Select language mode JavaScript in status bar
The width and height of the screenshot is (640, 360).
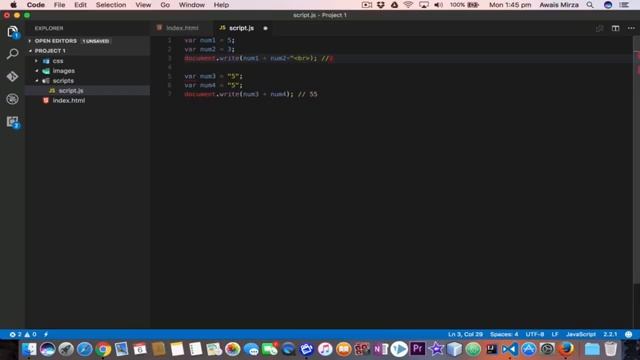pyautogui.click(x=581, y=334)
